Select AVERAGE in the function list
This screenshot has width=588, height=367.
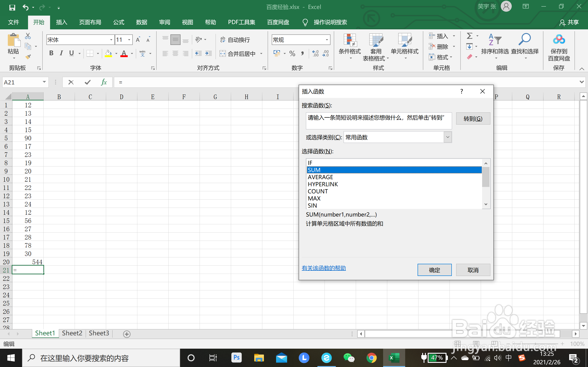tap(320, 177)
